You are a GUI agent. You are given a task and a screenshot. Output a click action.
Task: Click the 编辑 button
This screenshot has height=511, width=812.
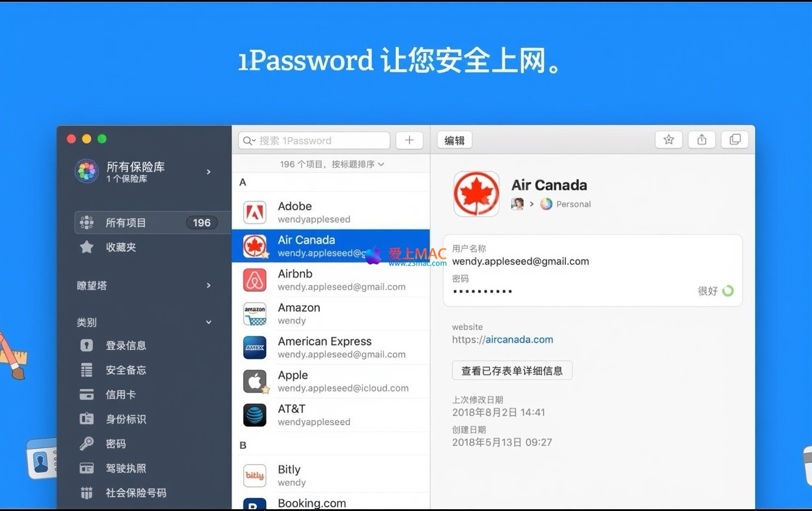coord(454,140)
